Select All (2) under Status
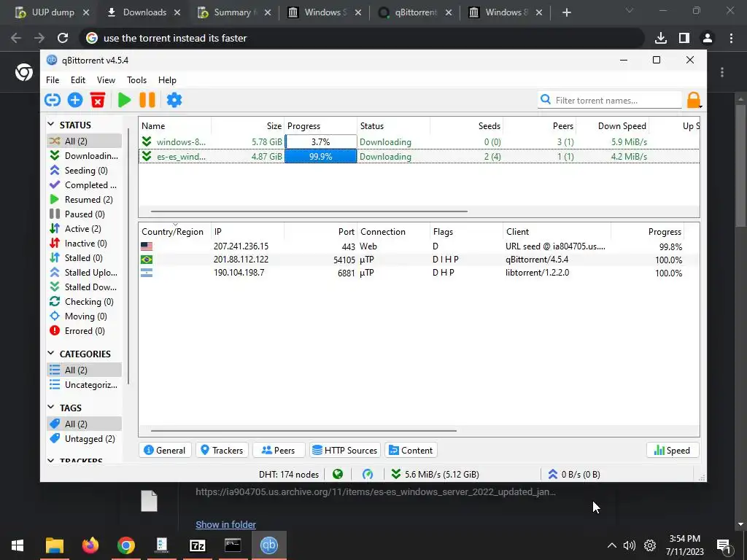The image size is (747, 560). [x=85, y=141]
